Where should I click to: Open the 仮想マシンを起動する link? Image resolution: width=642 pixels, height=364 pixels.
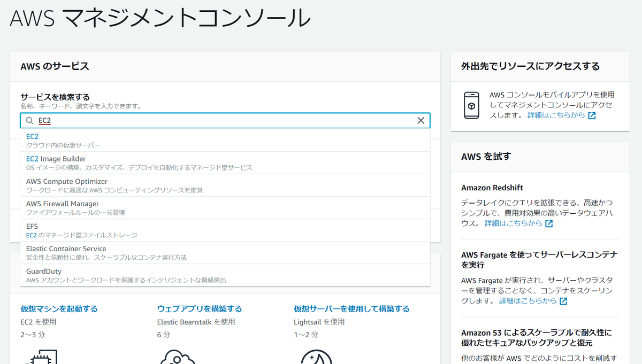click(x=59, y=309)
